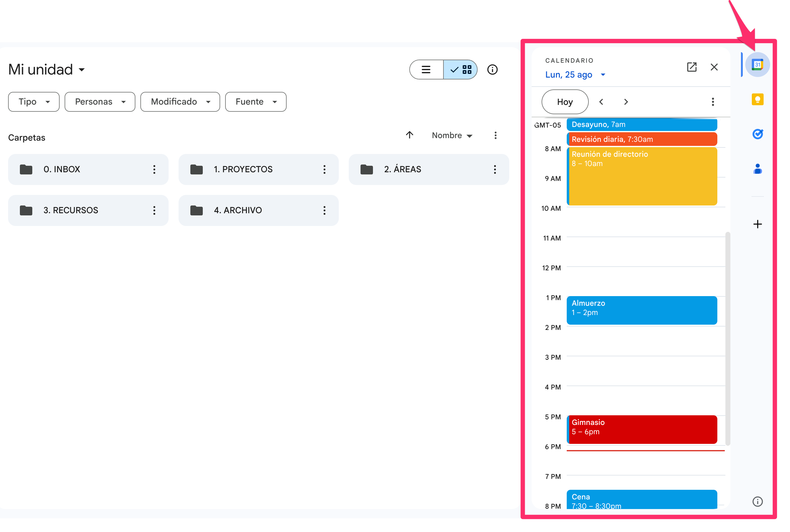Reverse sort direction with the arrow icon
Screen dimensions: 790x532
pyautogui.click(x=409, y=135)
